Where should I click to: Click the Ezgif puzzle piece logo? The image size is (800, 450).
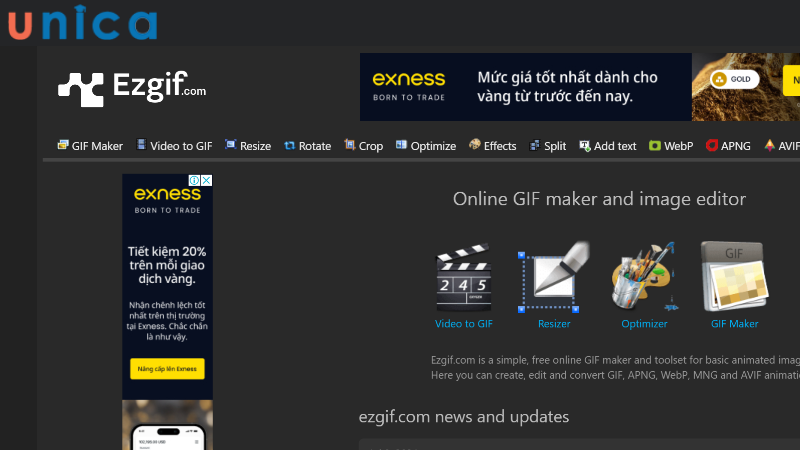81,89
